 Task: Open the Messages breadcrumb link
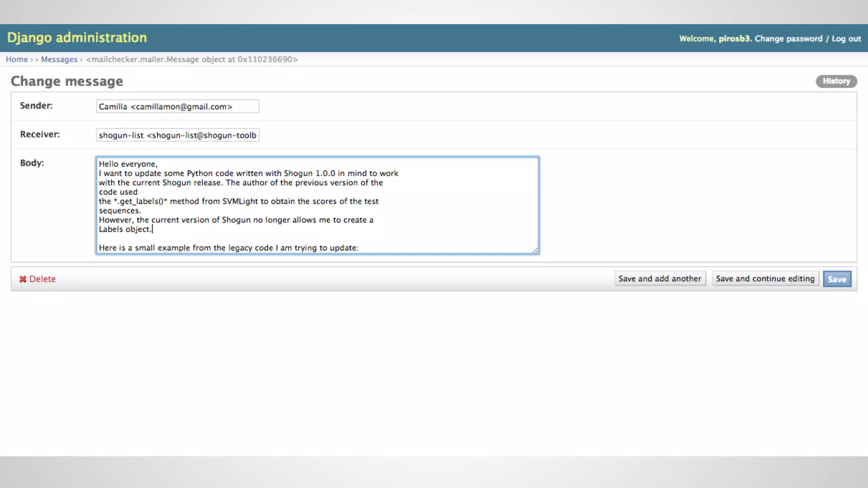click(59, 59)
